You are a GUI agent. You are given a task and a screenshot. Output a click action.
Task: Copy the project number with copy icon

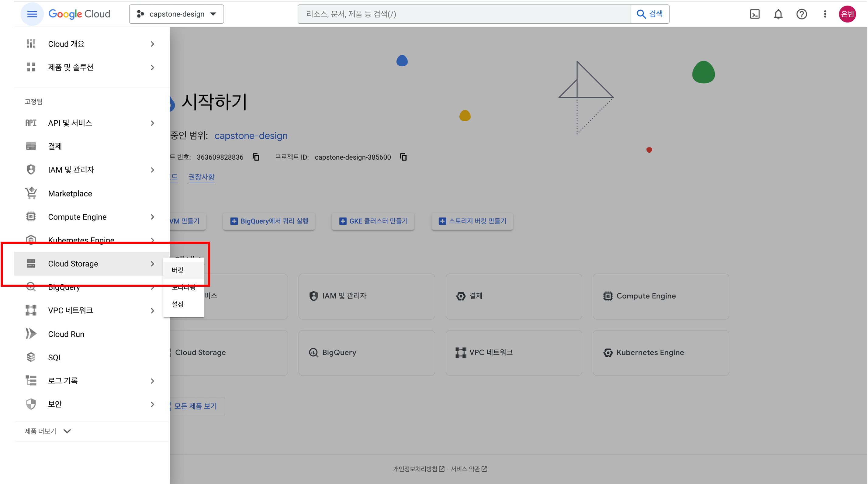tap(256, 157)
